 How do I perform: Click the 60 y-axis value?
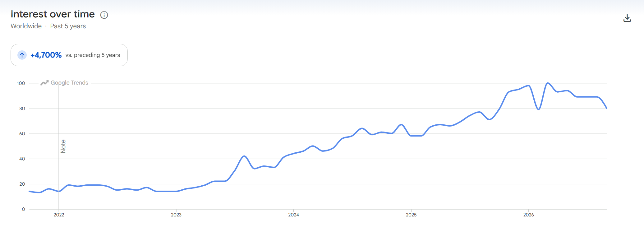(22, 134)
